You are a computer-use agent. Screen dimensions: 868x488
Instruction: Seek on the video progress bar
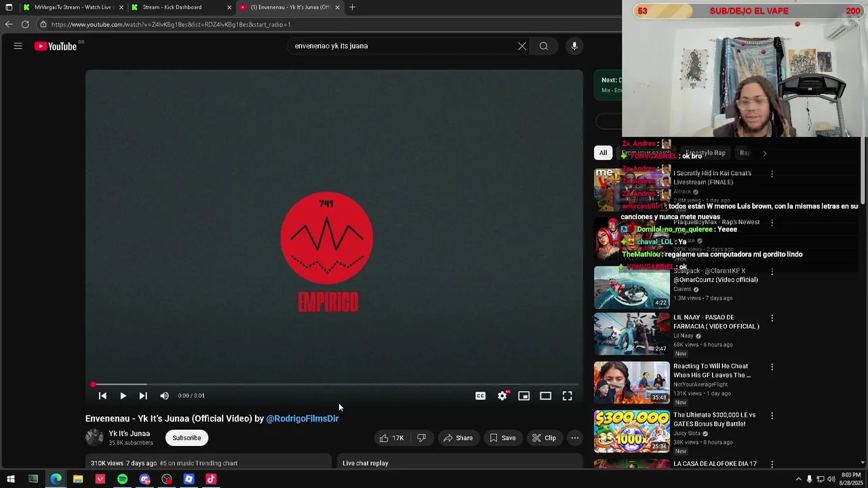pyautogui.click(x=335, y=384)
